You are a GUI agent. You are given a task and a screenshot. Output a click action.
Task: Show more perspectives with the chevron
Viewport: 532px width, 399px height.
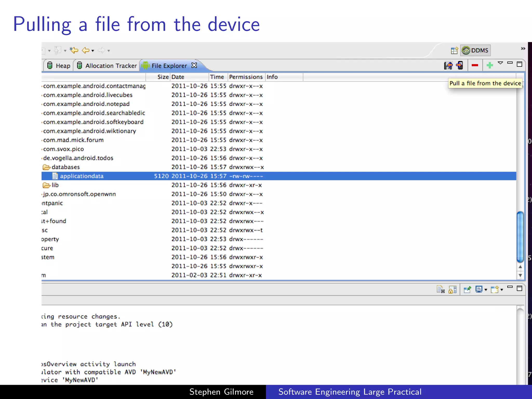coord(523,49)
